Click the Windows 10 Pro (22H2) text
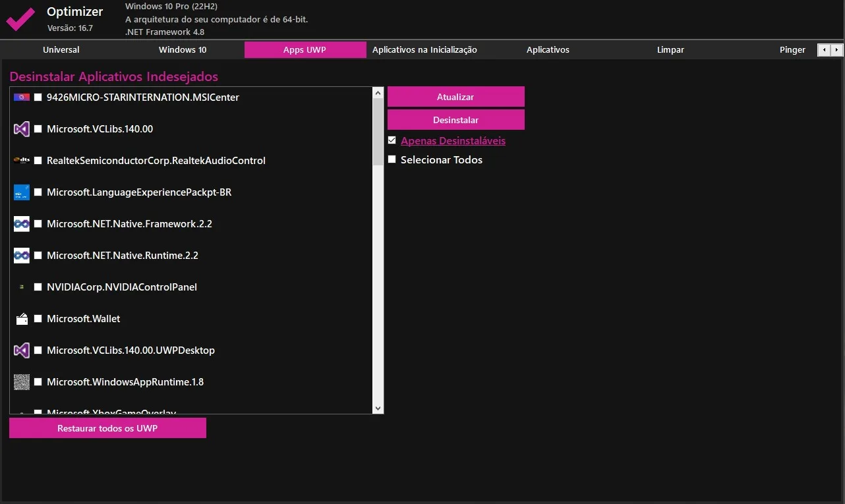 click(171, 7)
